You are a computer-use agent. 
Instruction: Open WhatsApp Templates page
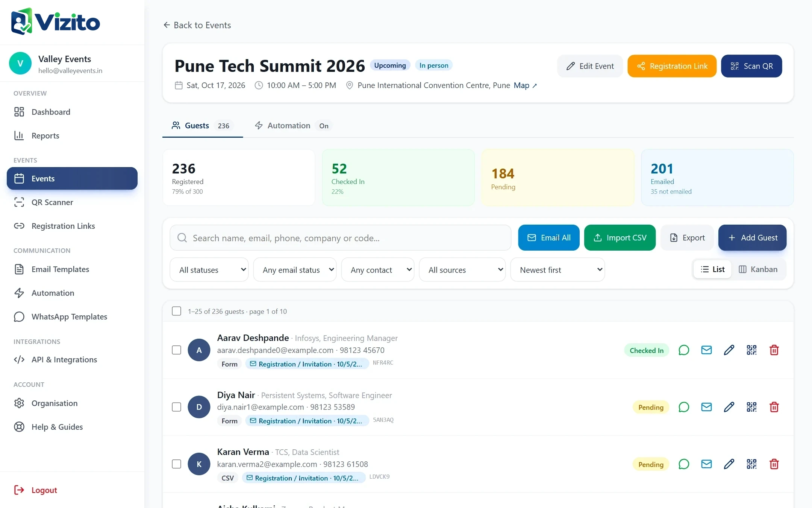point(72,317)
